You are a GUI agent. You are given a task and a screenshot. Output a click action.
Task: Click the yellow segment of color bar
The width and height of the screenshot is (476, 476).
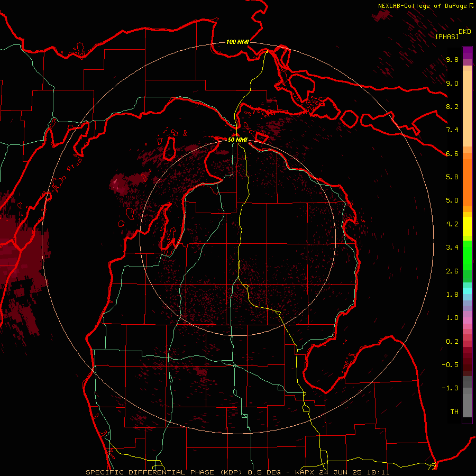pos(467,226)
